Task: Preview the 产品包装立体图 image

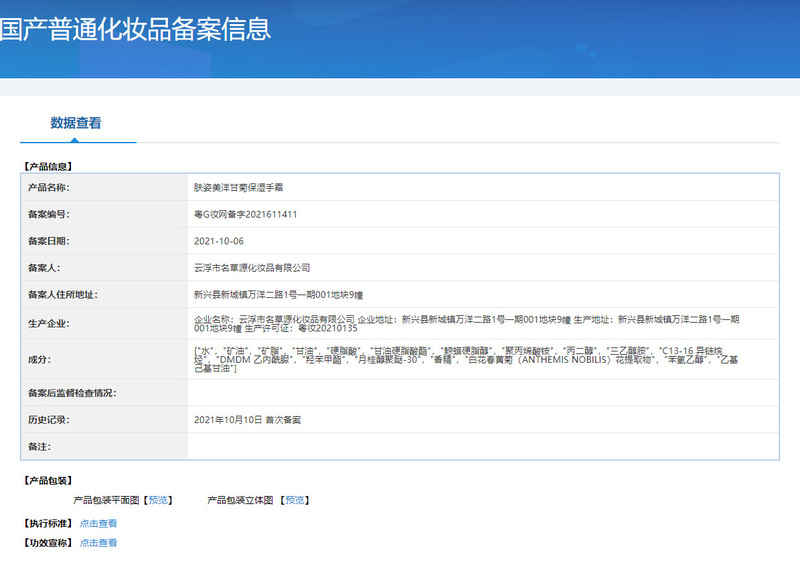Action: click(294, 500)
